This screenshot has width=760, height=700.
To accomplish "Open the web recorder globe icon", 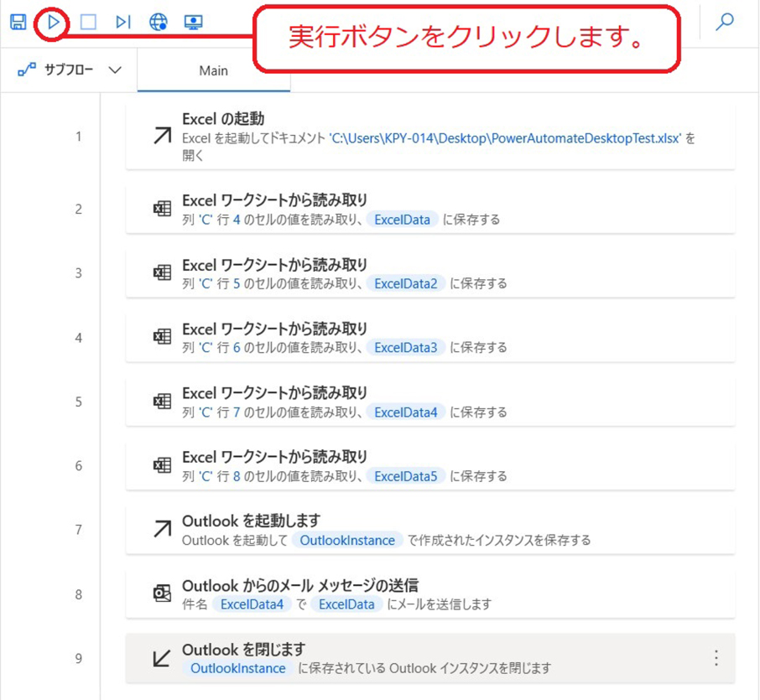I will pyautogui.click(x=159, y=22).
